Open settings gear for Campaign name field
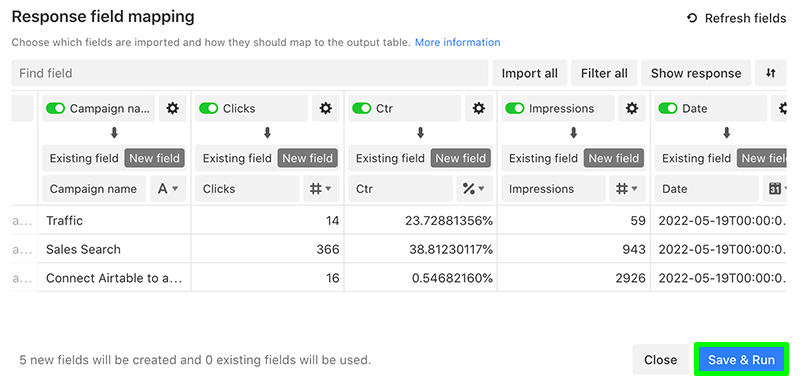800x379 pixels. 172,108
